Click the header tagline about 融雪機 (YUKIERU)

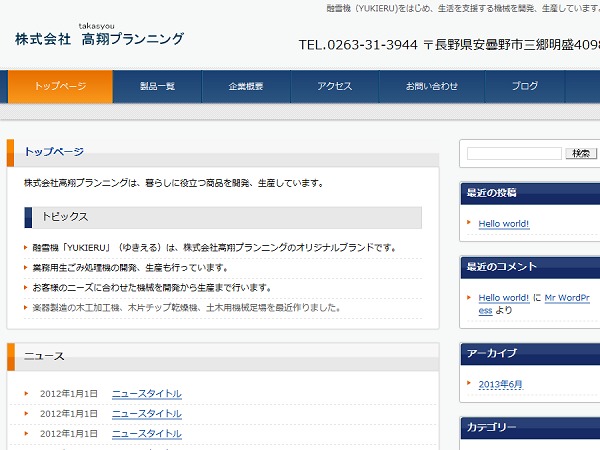(x=463, y=8)
